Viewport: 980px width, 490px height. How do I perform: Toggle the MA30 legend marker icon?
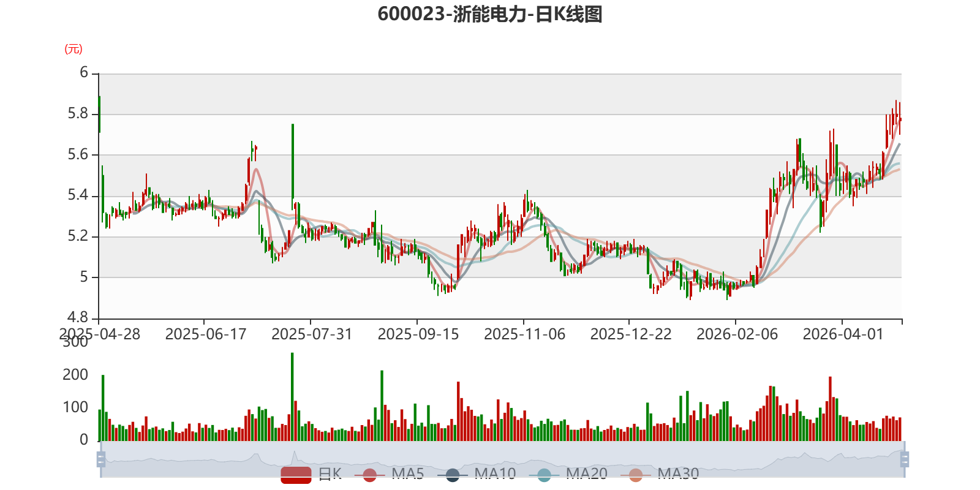point(636,475)
